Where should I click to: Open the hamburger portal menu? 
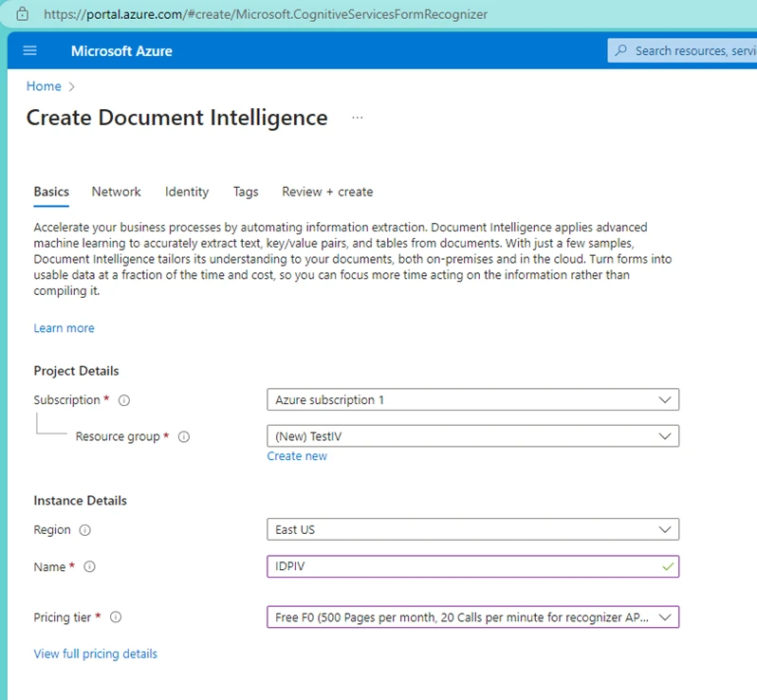click(30, 50)
